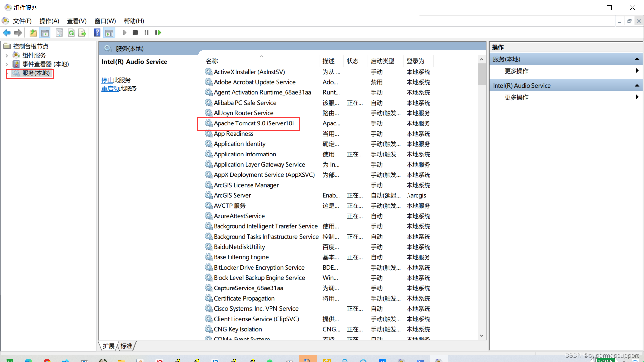Click the vertical scrollbar thumb in services list
This screenshot has height=362, width=644.
(x=481, y=74)
